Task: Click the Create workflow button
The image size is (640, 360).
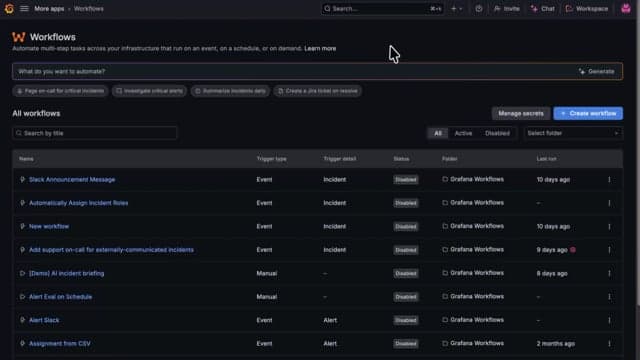Action: pyautogui.click(x=588, y=113)
